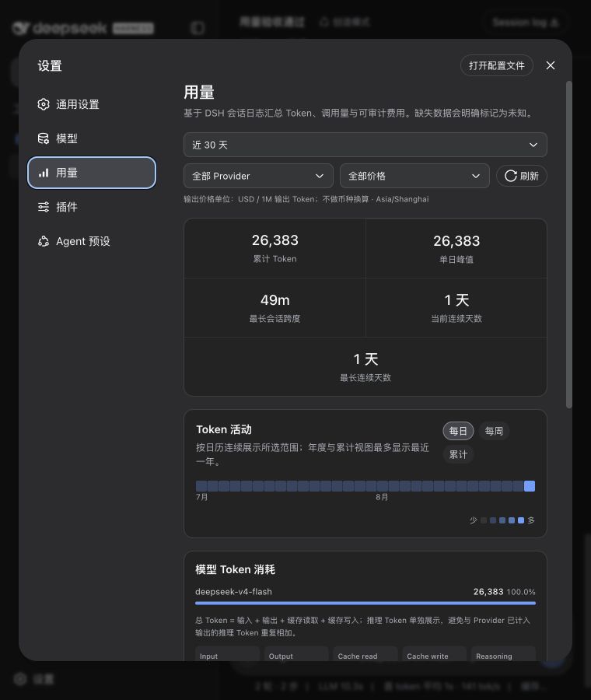
Task: Click the 当前连续天数 stat card
Action: [456, 307]
